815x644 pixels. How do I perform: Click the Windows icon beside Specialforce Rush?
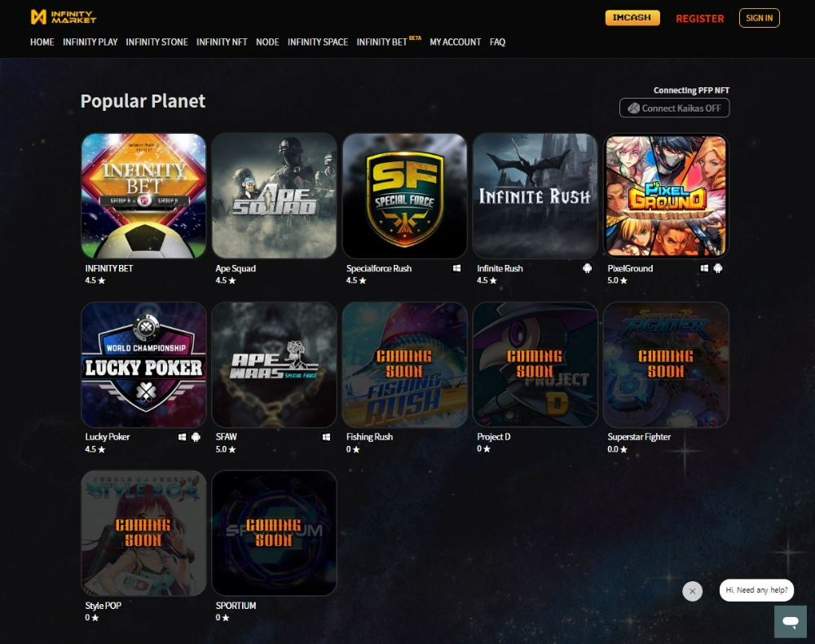(456, 268)
